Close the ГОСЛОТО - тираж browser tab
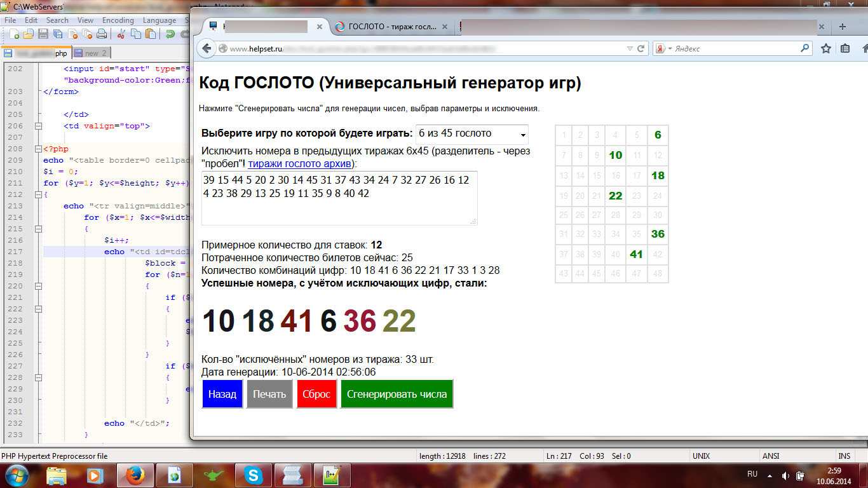 coord(445,27)
